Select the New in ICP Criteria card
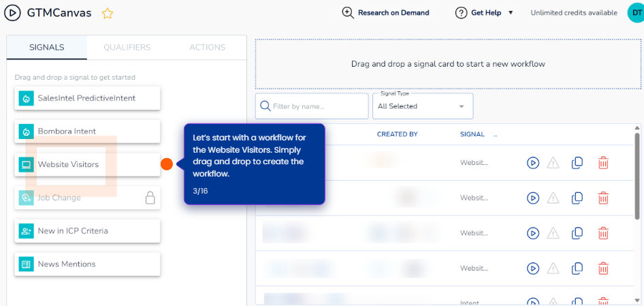 tap(87, 231)
